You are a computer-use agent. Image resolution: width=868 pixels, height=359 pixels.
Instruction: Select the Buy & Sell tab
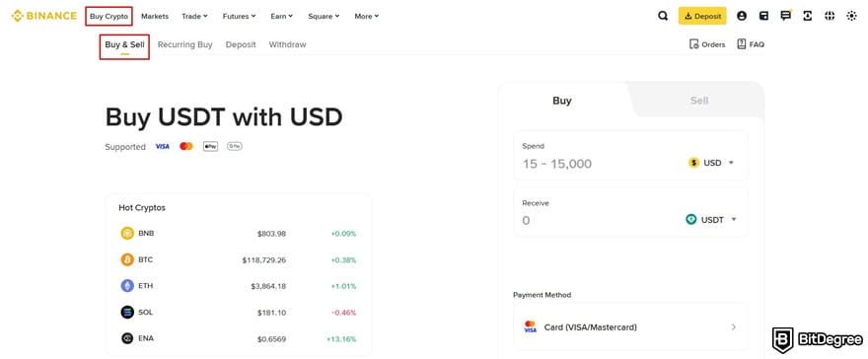tap(124, 44)
